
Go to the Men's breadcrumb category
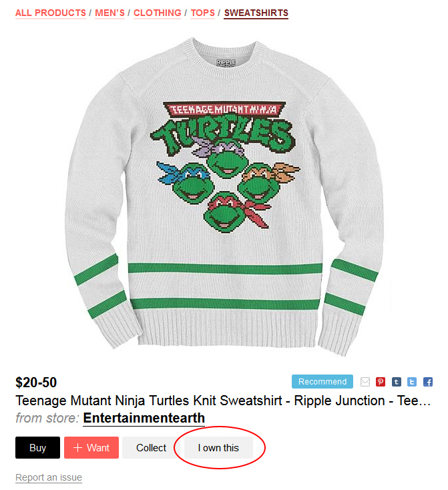(109, 13)
